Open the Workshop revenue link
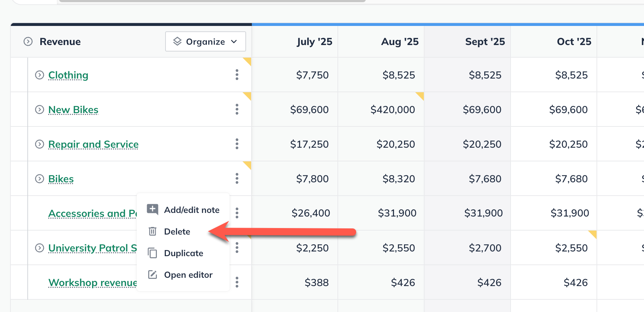The height and width of the screenshot is (312, 644). coord(92,283)
